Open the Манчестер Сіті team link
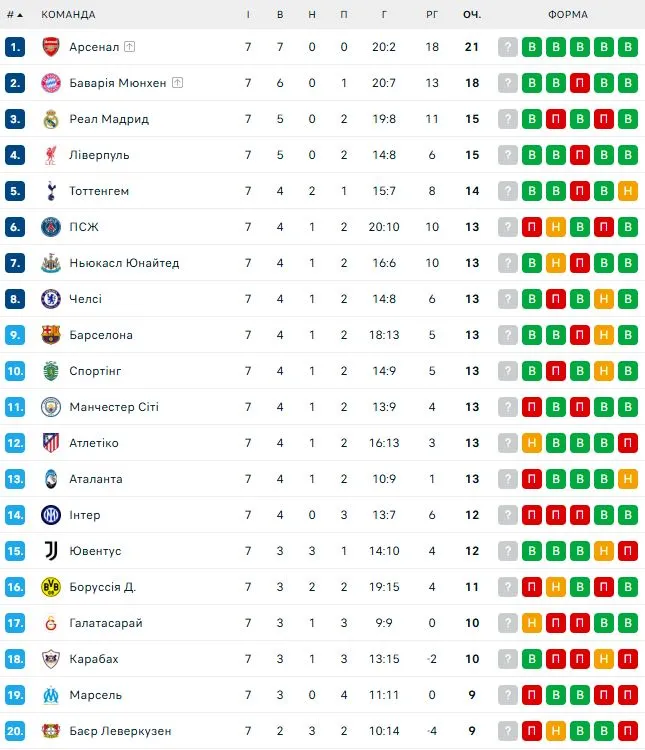The height and width of the screenshot is (750, 645). point(114,407)
